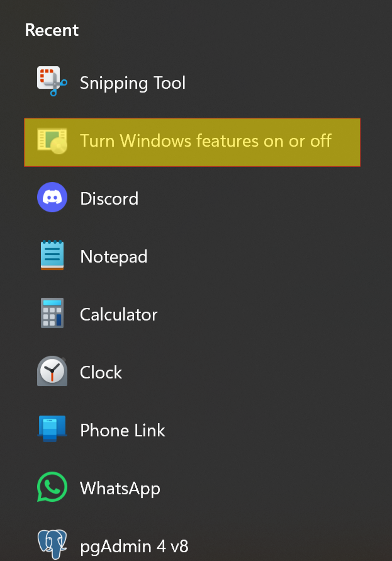This screenshot has height=561, width=392.
Task: Open Notepad by its text label
Action: (113, 257)
